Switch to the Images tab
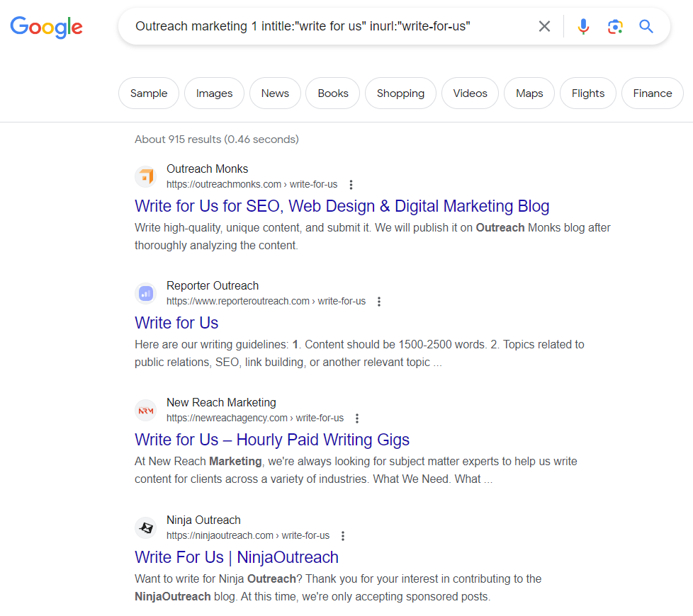693x616 pixels. tap(214, 93)
